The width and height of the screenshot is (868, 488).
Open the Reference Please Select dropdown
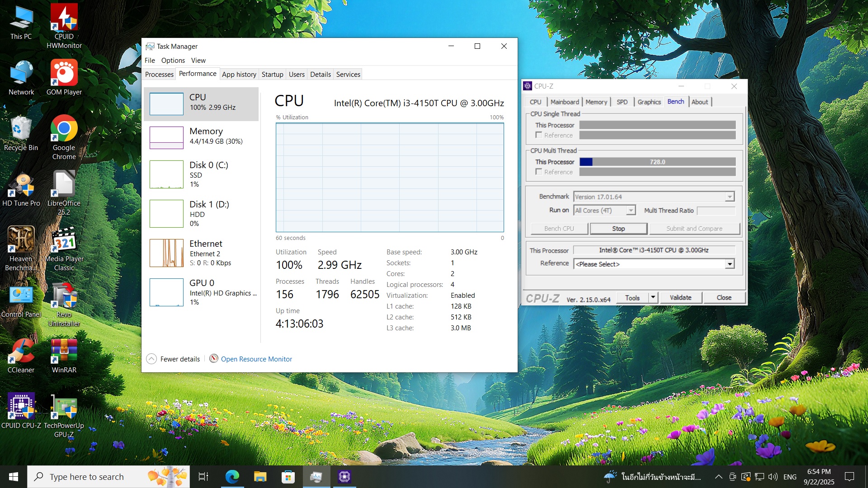tap(729, 264)
